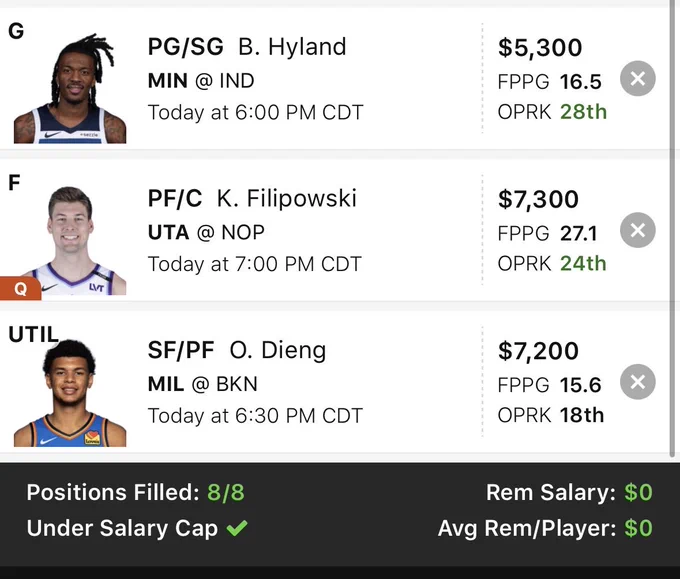Open K. Filipowski's player headshot
The image size is (680, 579).
point(70,241)
